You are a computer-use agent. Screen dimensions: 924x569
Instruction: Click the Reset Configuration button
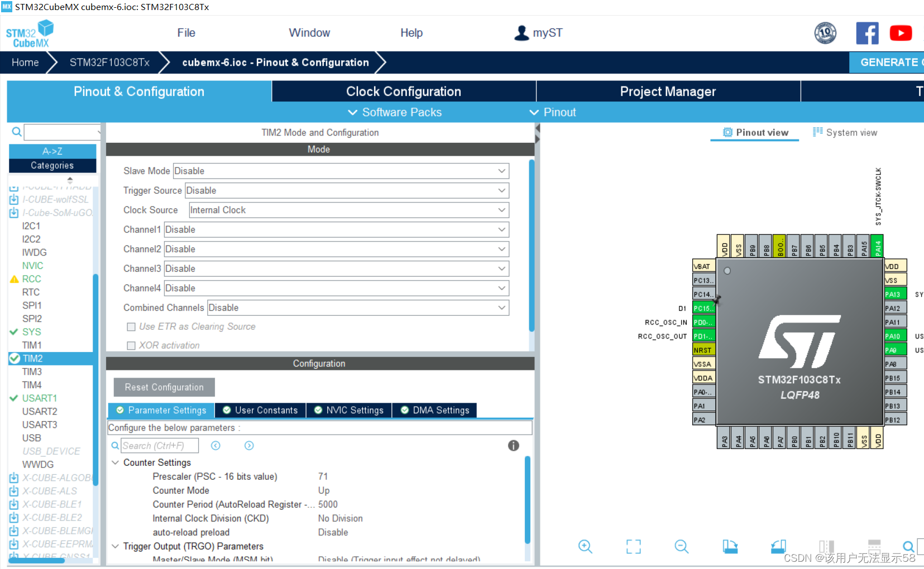[x=164, y=387]
